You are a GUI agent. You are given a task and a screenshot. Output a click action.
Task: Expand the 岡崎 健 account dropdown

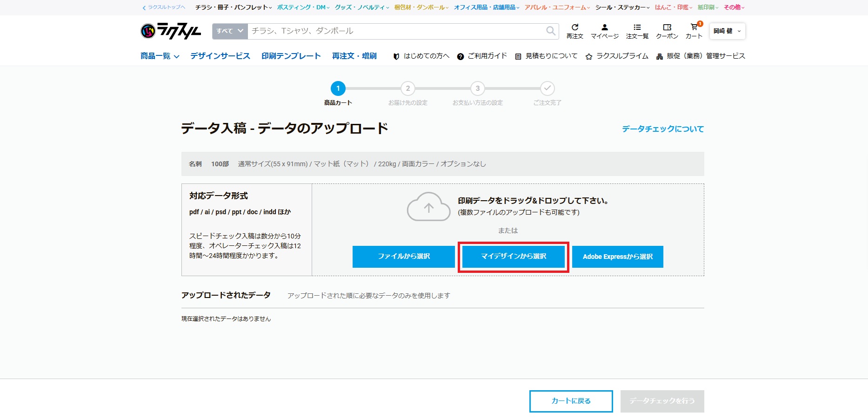(x=728, y=31)
